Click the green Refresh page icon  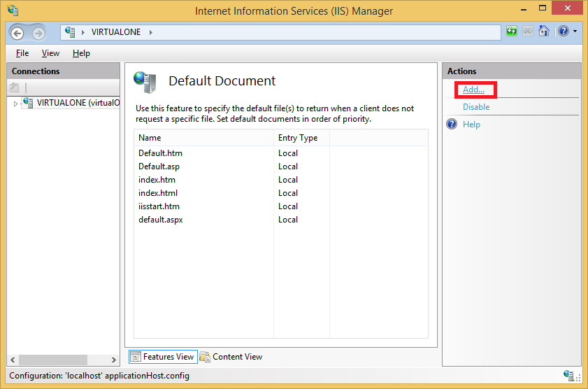[x=512, y=31]
